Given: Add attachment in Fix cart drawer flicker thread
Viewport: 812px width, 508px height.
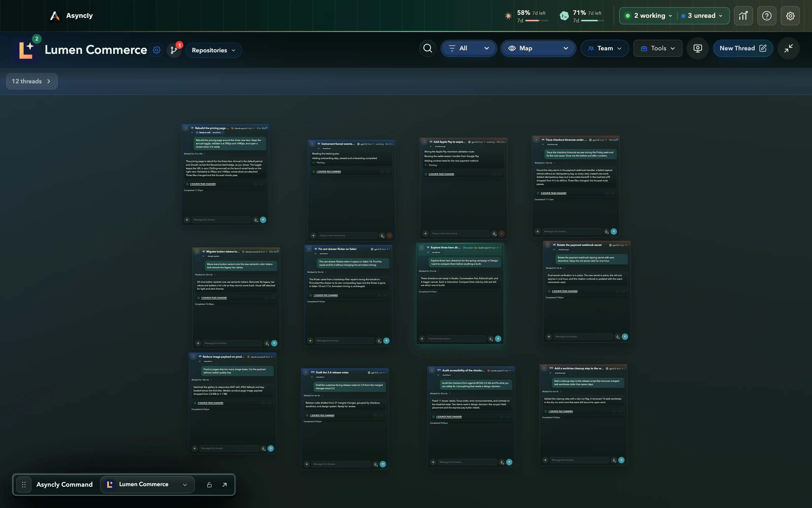Looking at the screenshot, I should (310, 341).
